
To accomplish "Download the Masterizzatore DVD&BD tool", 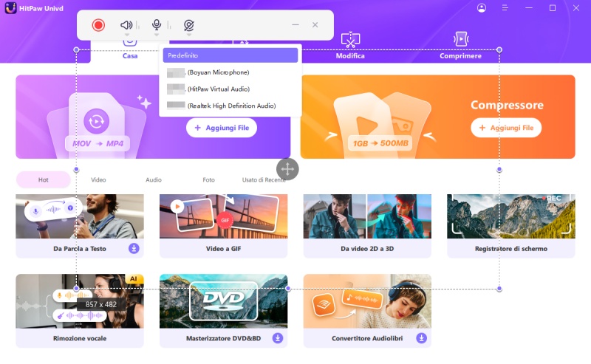I will point(278,338).
